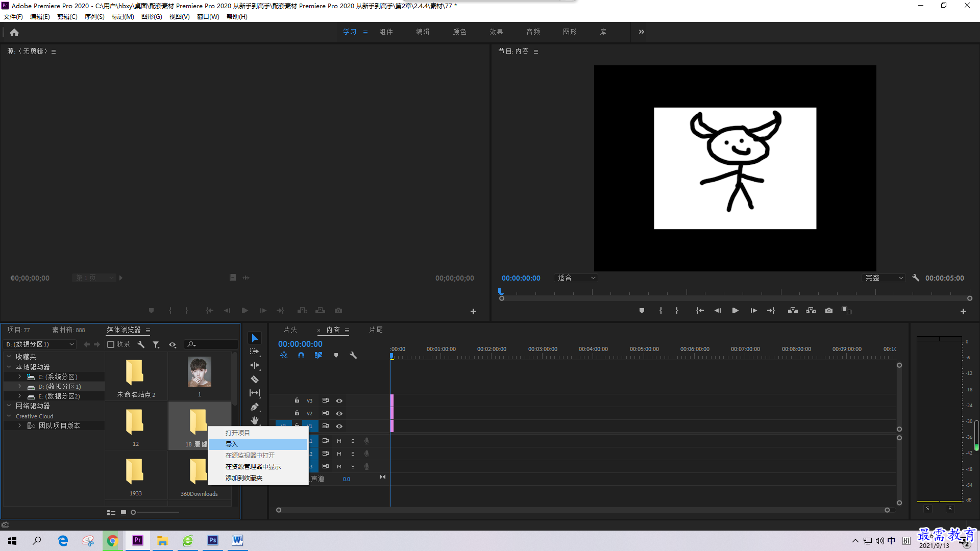Toggle V2 track lock
The width and height of the screenshot is (980, 551).
coord(297,413)
